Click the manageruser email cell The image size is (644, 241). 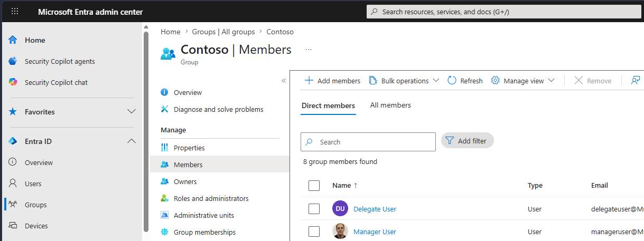tap(617, 232)
